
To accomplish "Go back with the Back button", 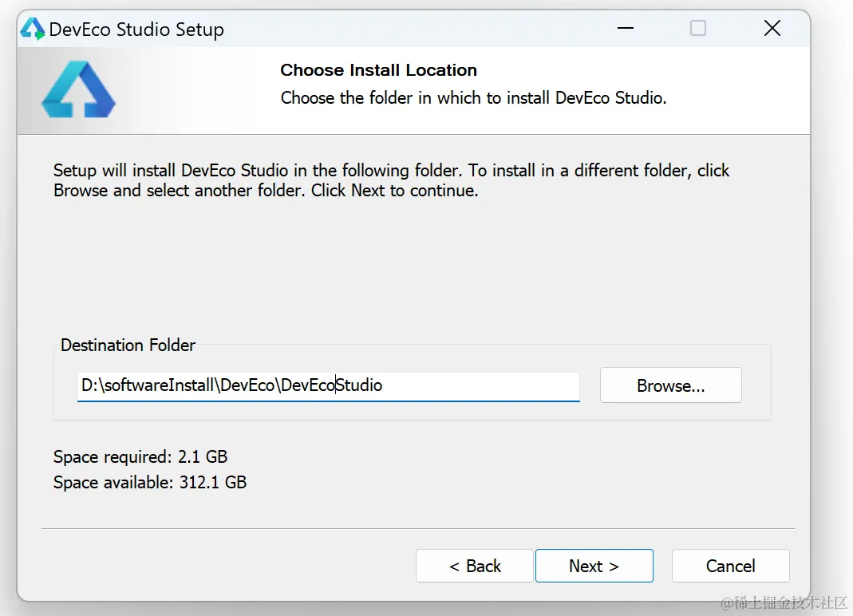I will 474,566.
